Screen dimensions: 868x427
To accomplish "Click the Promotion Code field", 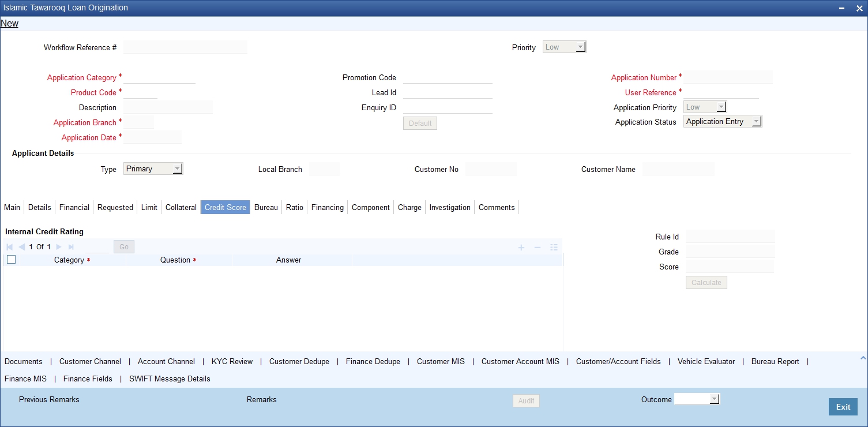I will pyautogui.click(x=448, y=77).
